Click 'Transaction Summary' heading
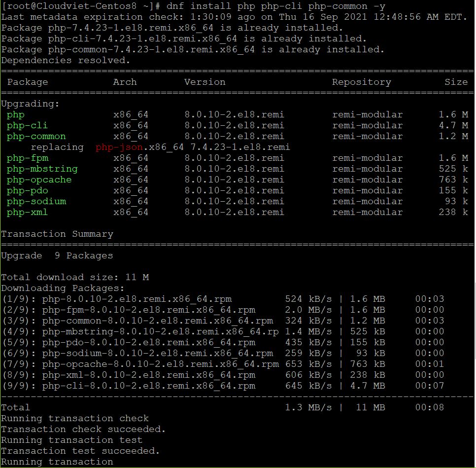The height and width of the screenshot is (468, 476). pos(57,234)
